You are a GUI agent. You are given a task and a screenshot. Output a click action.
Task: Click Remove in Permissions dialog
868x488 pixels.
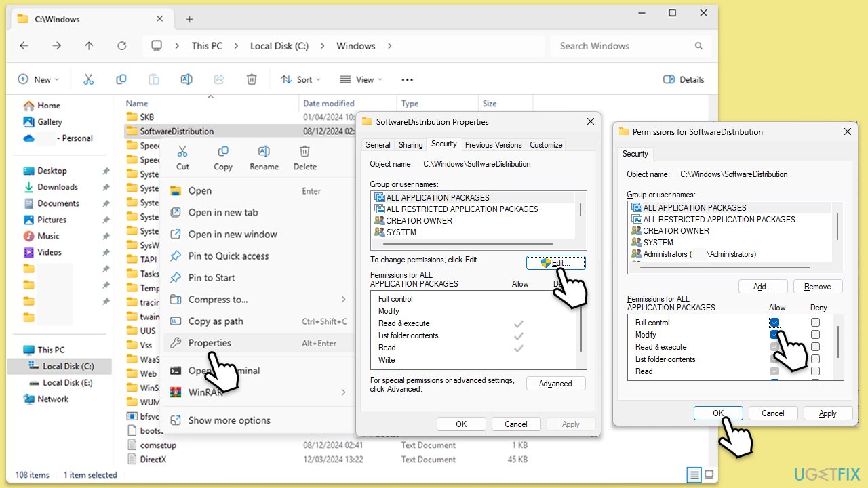817,287
